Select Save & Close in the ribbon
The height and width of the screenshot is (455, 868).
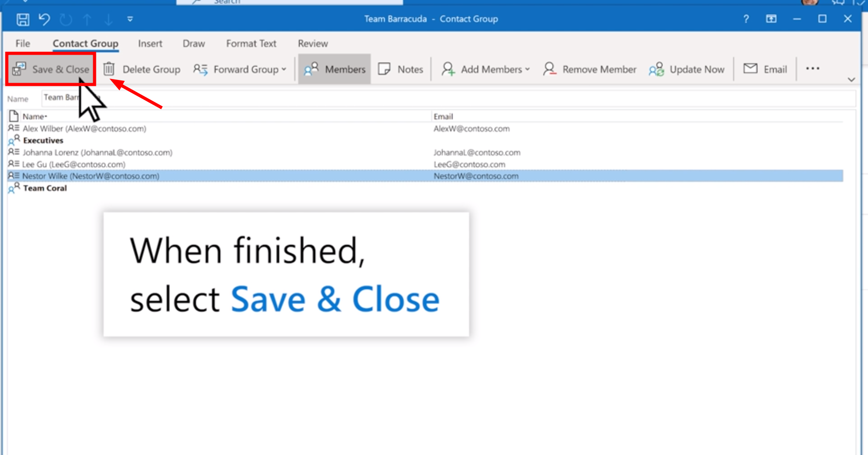click(x=50, y=69)
